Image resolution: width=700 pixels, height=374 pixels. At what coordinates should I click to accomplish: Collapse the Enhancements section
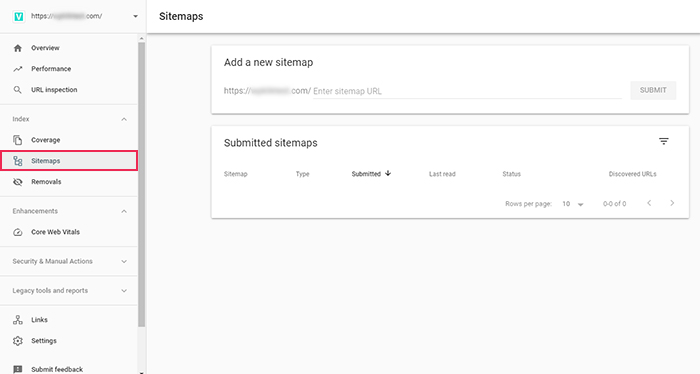(x=124, y=211)
